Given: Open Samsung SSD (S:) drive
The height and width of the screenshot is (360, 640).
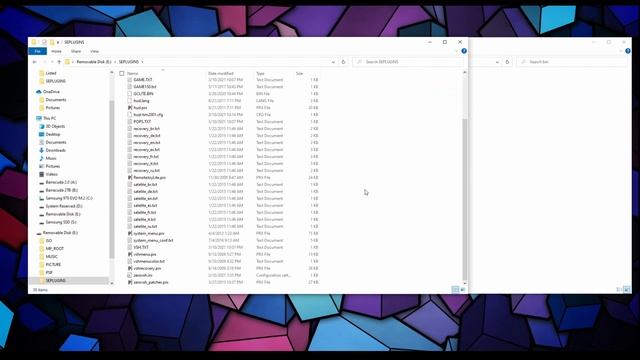Looking at the screenshot, I should (x=58, y=222).
